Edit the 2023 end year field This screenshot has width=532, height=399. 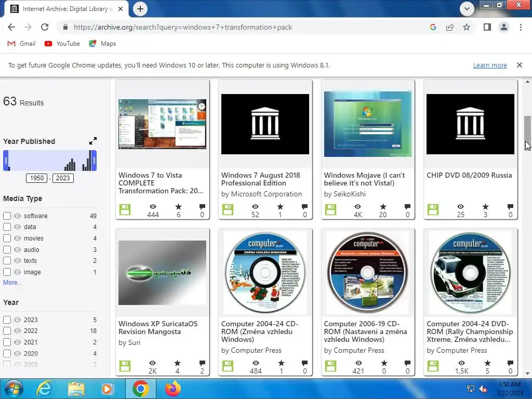tap(63, 178)
